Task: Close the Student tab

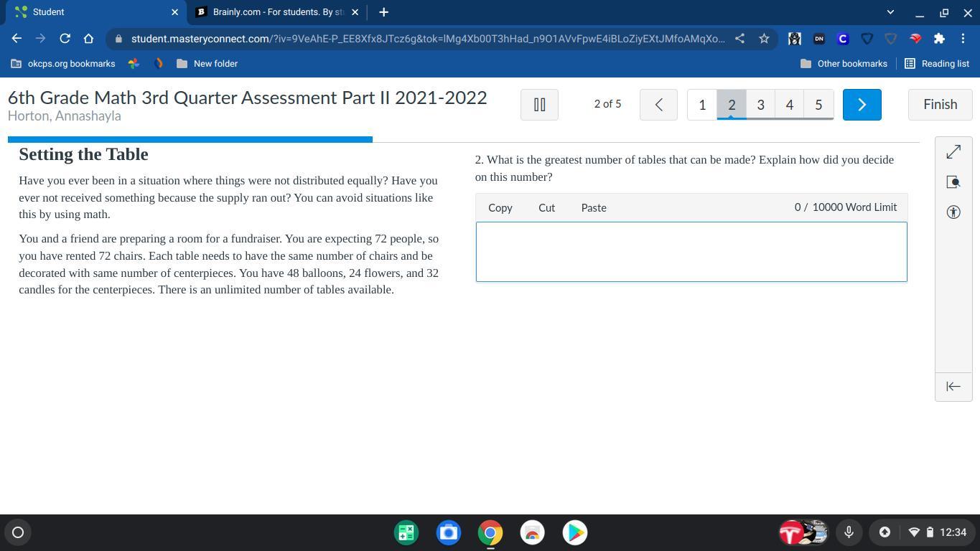Action: tap(174, 12)
